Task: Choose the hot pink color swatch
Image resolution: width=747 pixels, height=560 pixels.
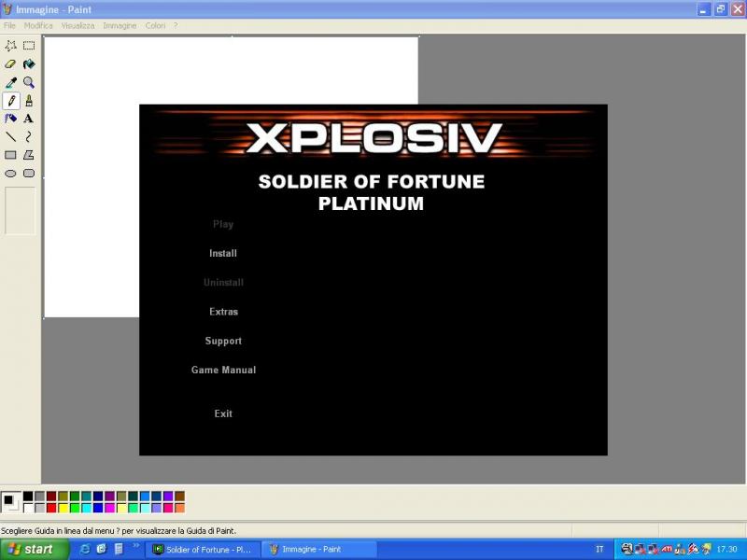Action: (x=168, y=508)
